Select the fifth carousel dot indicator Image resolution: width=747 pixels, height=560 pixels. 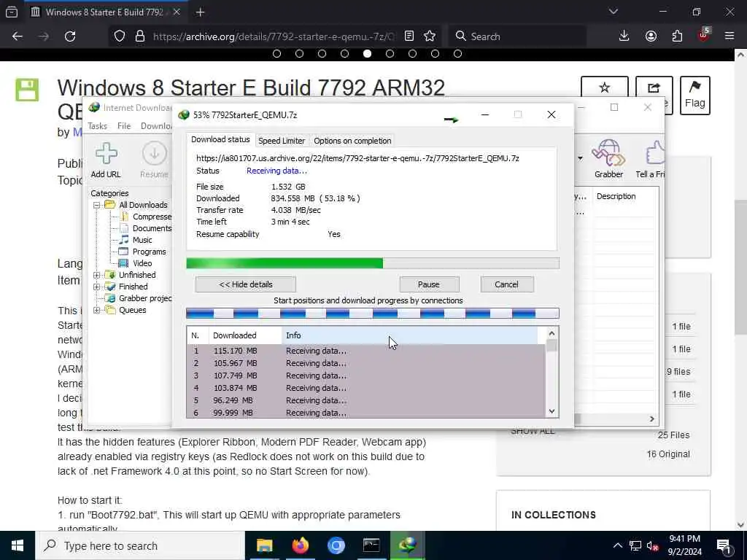coord(367,54)
